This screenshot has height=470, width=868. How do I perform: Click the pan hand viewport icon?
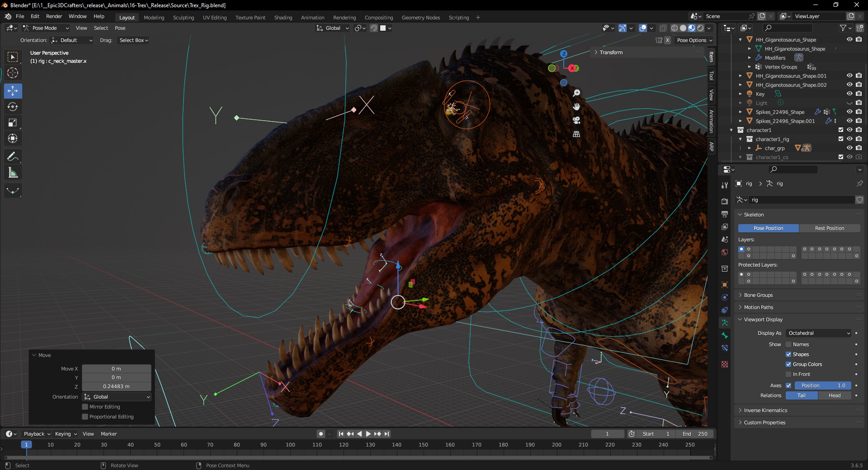pos(576,107)
